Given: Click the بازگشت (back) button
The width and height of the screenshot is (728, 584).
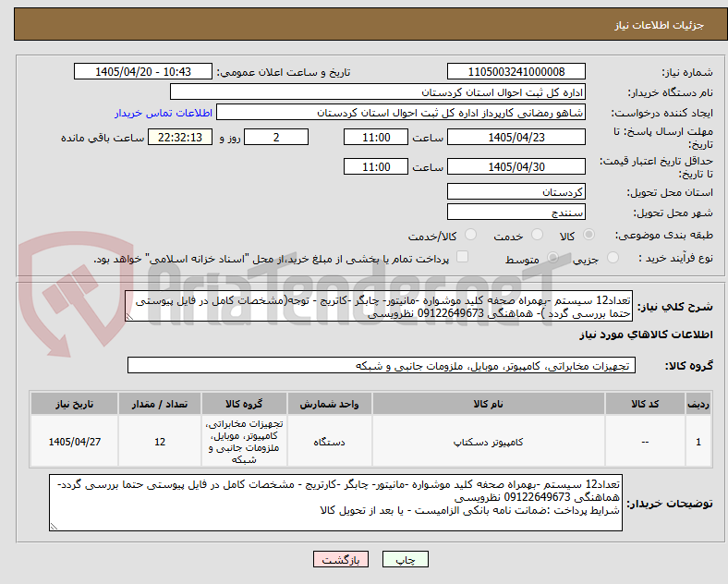Looking at the screenshot, I should click(341, 559).
